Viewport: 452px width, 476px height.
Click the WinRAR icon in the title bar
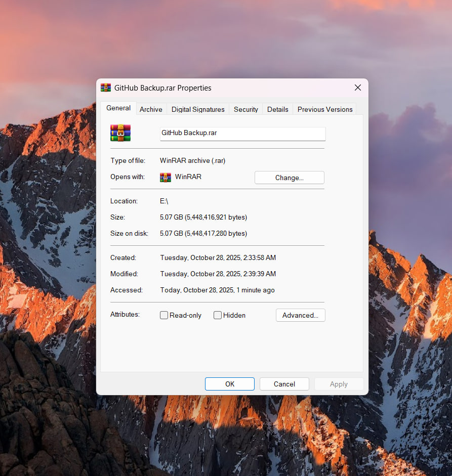[x=106, y=88]
